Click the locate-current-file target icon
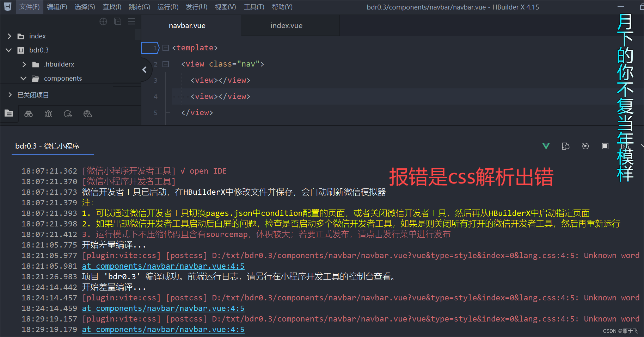This screenshot has width=644, height=337. 103,21
